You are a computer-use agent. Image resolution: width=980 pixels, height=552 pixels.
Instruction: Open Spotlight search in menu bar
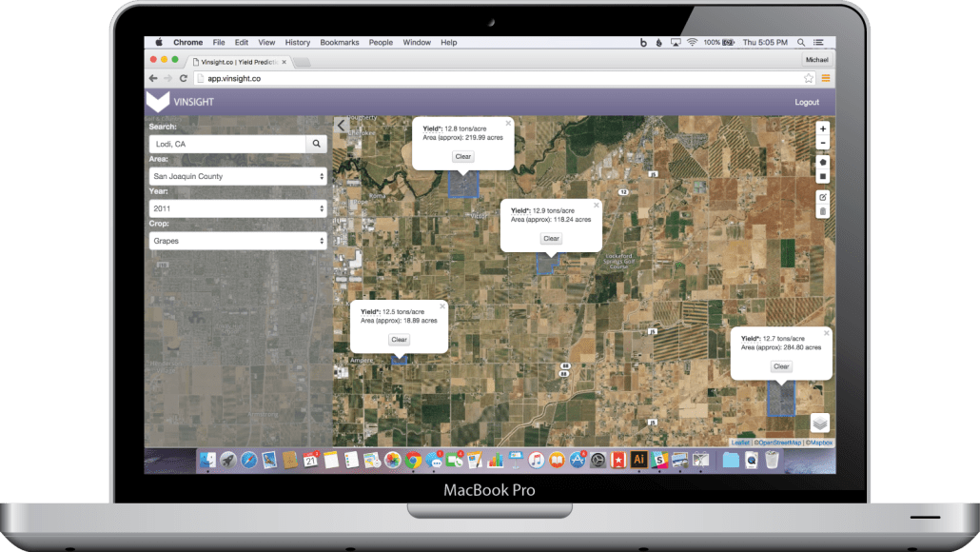(x=800, y=43)
